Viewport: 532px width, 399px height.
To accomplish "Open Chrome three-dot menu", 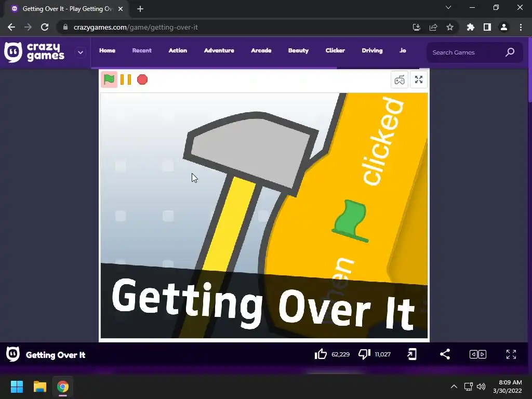I will coord(521,27).
